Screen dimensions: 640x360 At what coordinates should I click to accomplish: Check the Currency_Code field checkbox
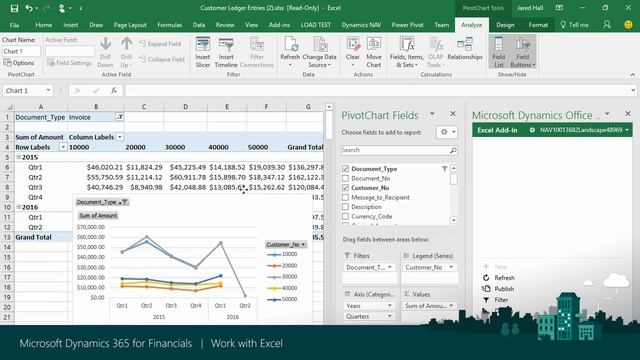(345, 217)
